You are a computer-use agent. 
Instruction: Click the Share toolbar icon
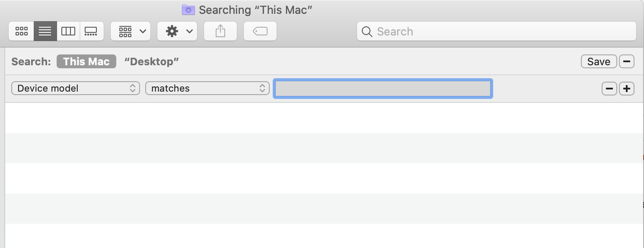pos(220,31)
